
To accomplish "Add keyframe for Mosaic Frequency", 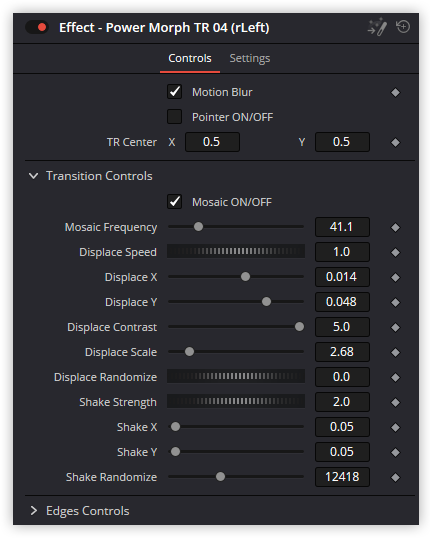I will [x=395, y=227].
